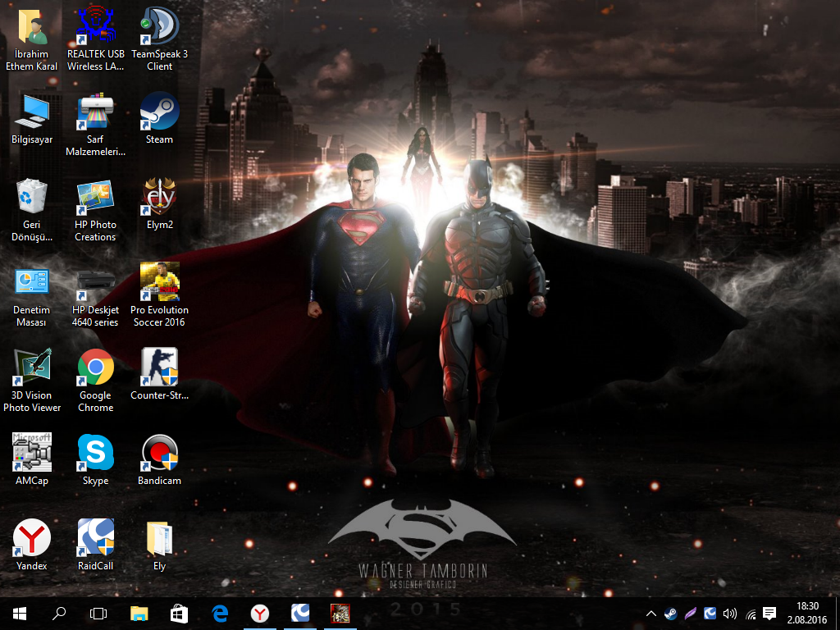This screenshot has height=630, width=840.
Task: Launch the Google Chrome desktop shortcut
Action: [x=95, y=381]
